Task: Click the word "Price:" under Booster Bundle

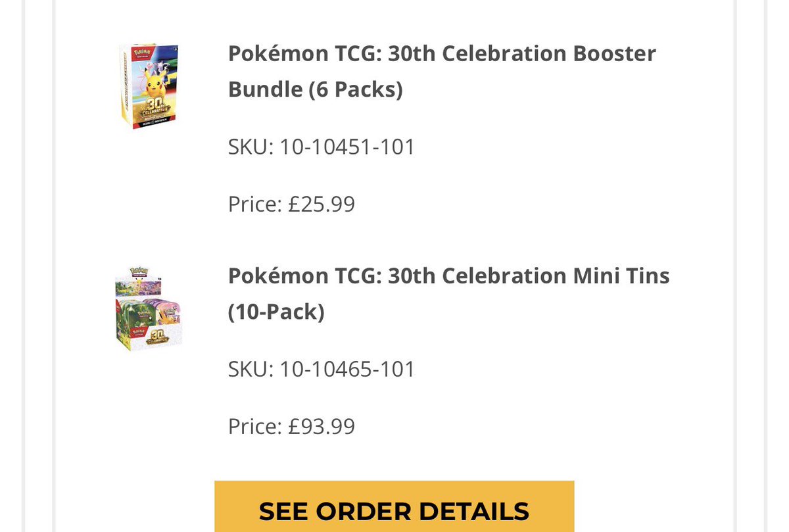Action: 256,204
